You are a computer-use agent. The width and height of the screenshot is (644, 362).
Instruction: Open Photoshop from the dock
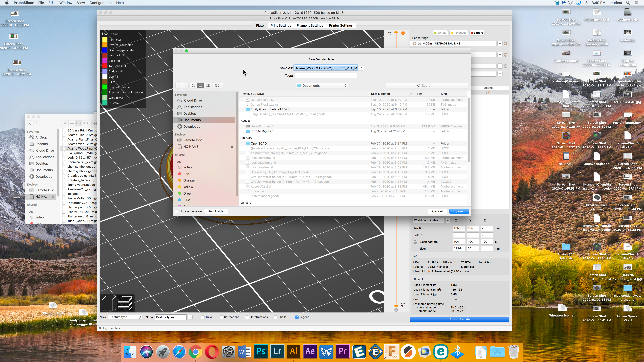261,351
